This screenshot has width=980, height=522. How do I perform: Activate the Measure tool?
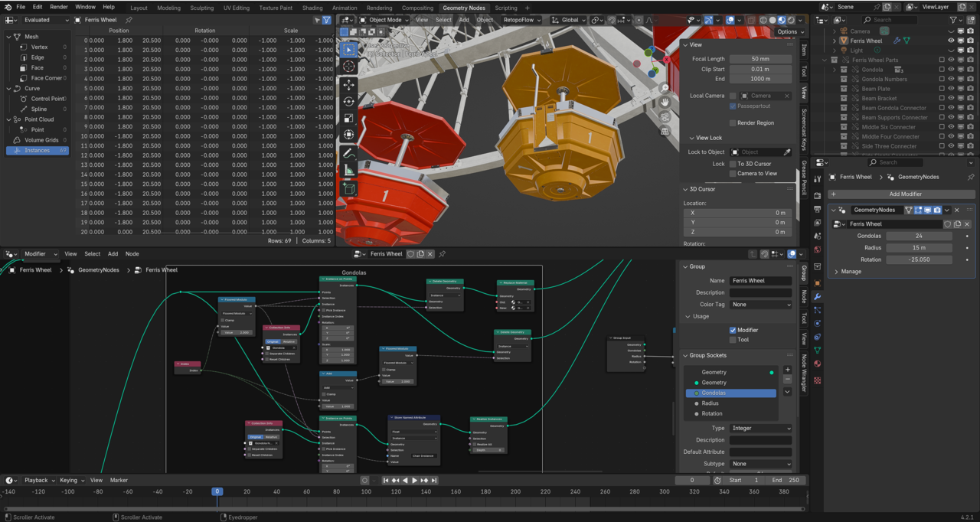pyautogui.click(x=349, y=171)
